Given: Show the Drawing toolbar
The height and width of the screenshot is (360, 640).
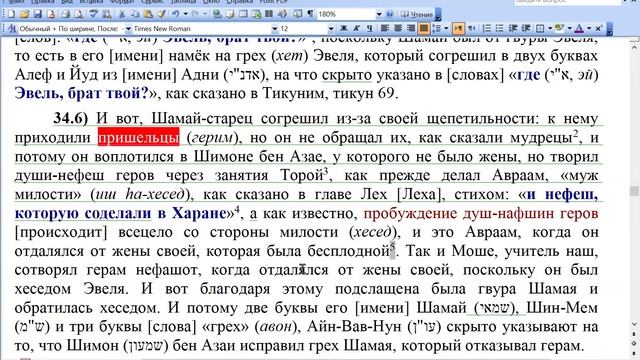Looking at the screenshot, I should [282, 14].
